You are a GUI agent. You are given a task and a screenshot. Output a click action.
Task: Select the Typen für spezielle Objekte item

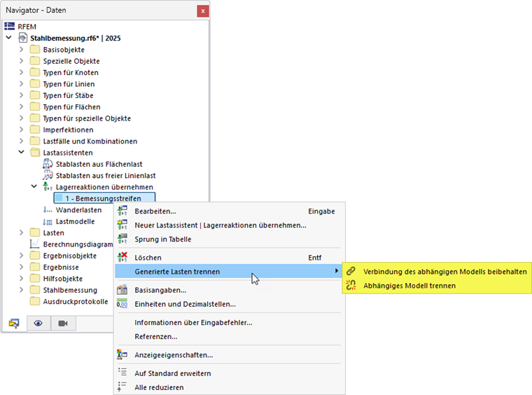pos(87,118)
